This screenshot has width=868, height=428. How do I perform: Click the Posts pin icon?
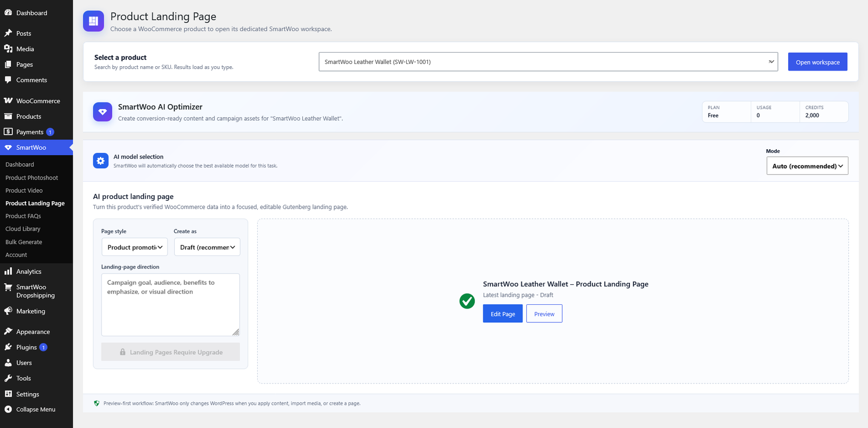coord(8,33)
